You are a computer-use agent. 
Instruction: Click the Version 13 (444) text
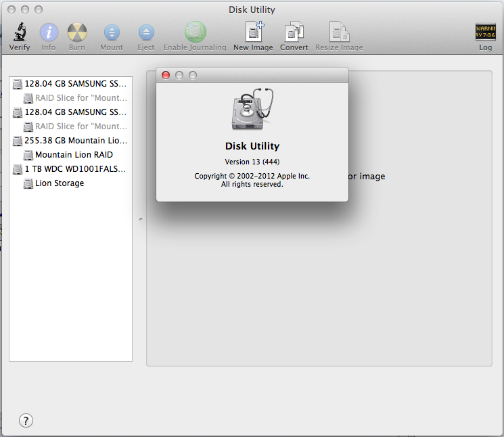click(252, 162)
